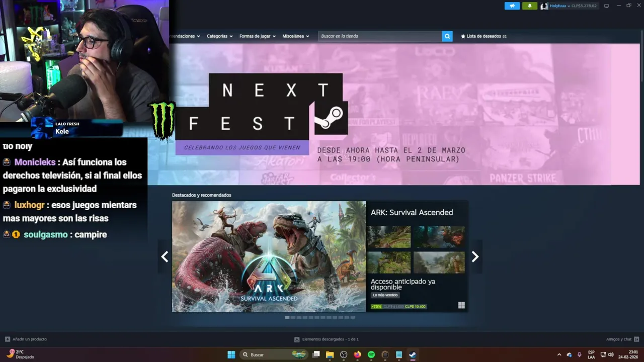Expand the 'Categorías' store menu
Screen dimensions: 644x362
click(x=219, y=36)
